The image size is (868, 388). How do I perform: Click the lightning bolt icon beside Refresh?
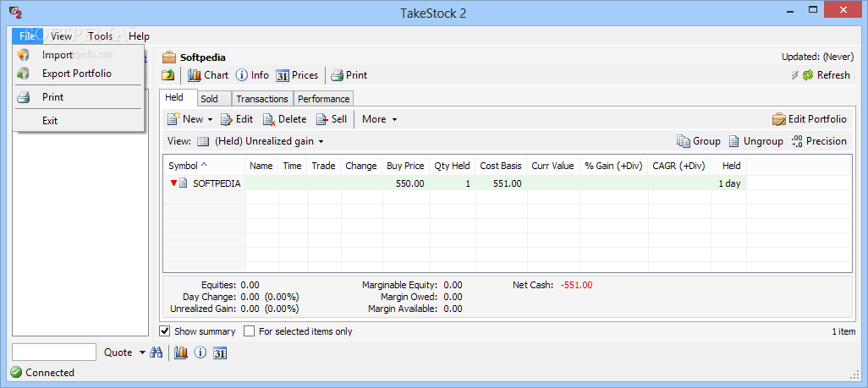795,75
